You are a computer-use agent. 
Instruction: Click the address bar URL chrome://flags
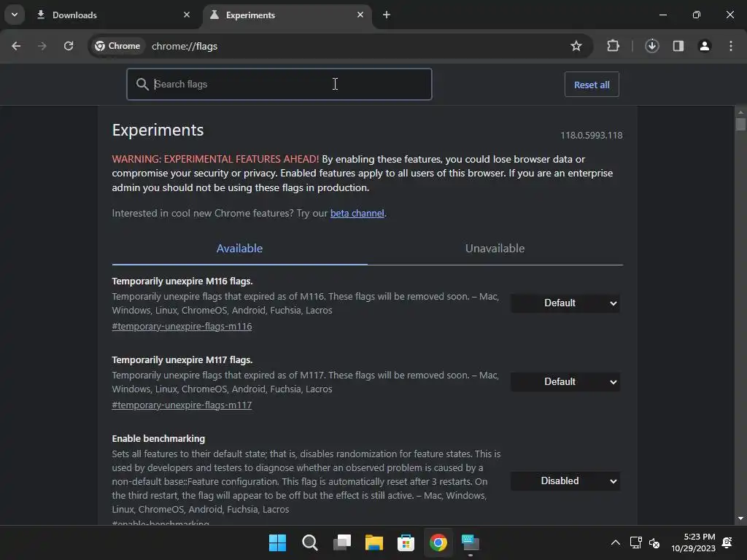185,46
